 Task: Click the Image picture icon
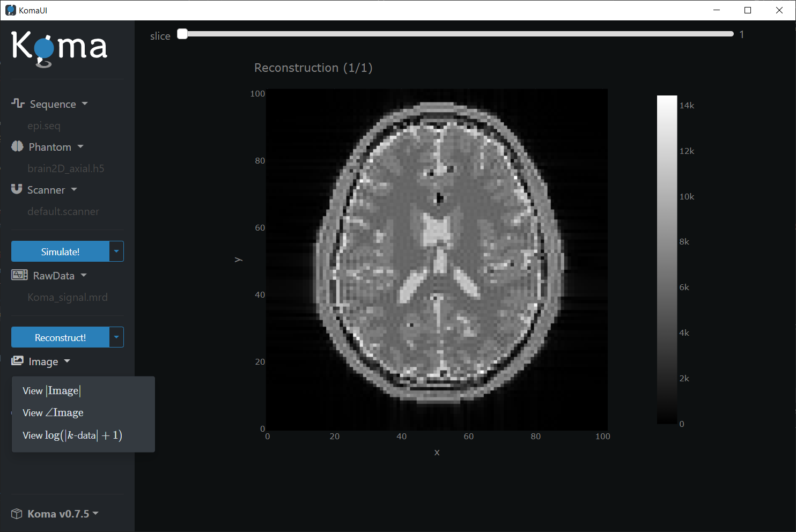click(x=17, y=361)
